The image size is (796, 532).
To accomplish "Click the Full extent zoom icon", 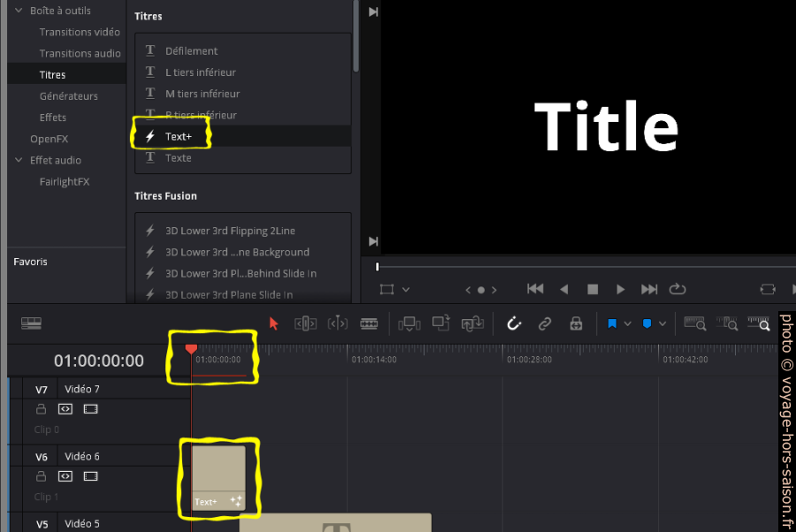I will click(695, 323).
